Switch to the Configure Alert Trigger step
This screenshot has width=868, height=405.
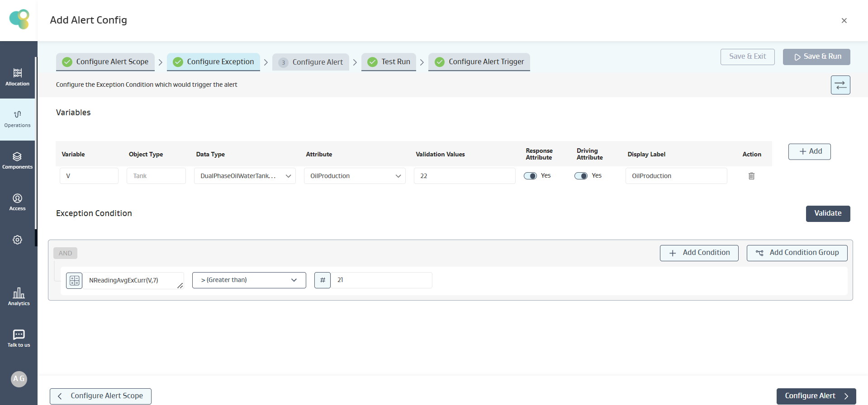coord(479,62)
